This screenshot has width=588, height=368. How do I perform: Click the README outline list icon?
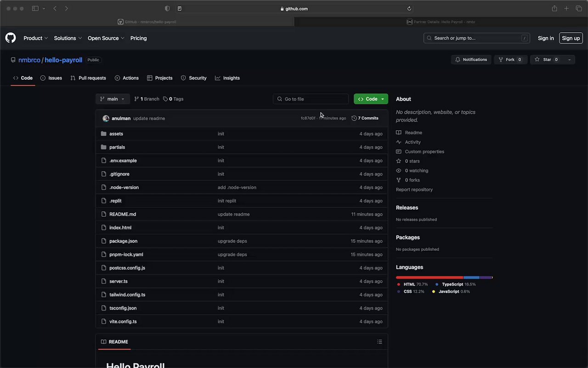tap(379, 342)
